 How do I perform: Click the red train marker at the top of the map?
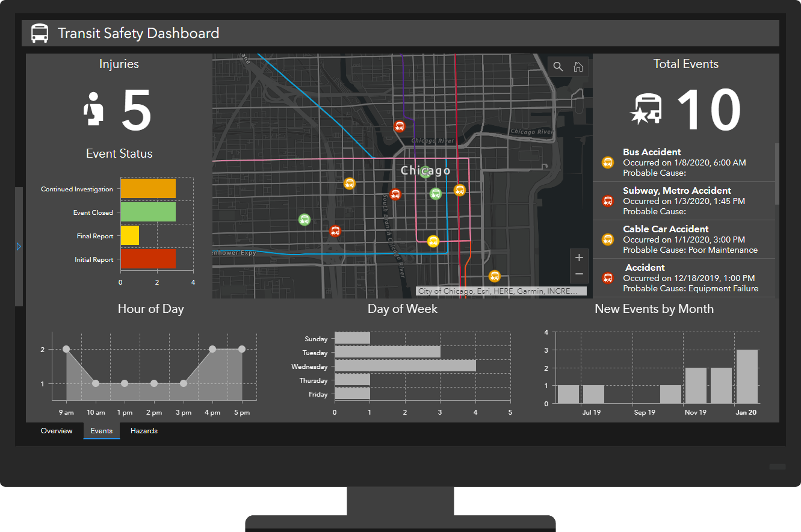click(x=400, y=126)
